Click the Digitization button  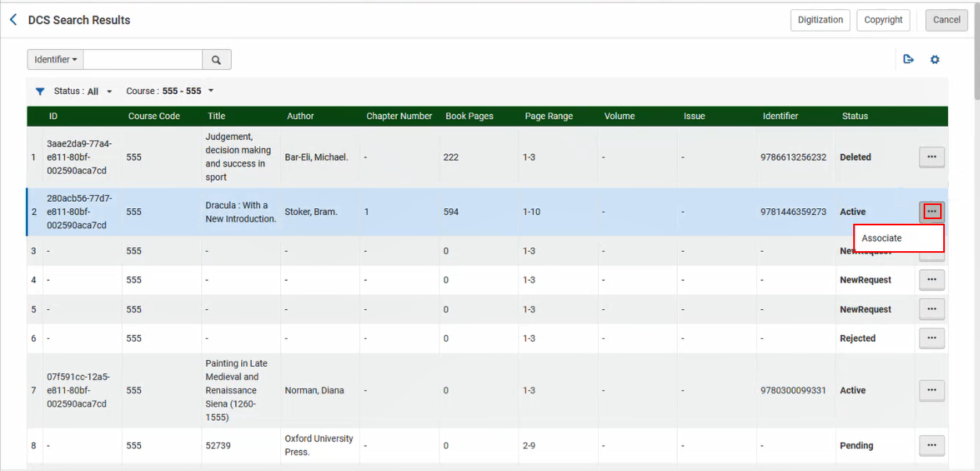click(x=820, y=20)
